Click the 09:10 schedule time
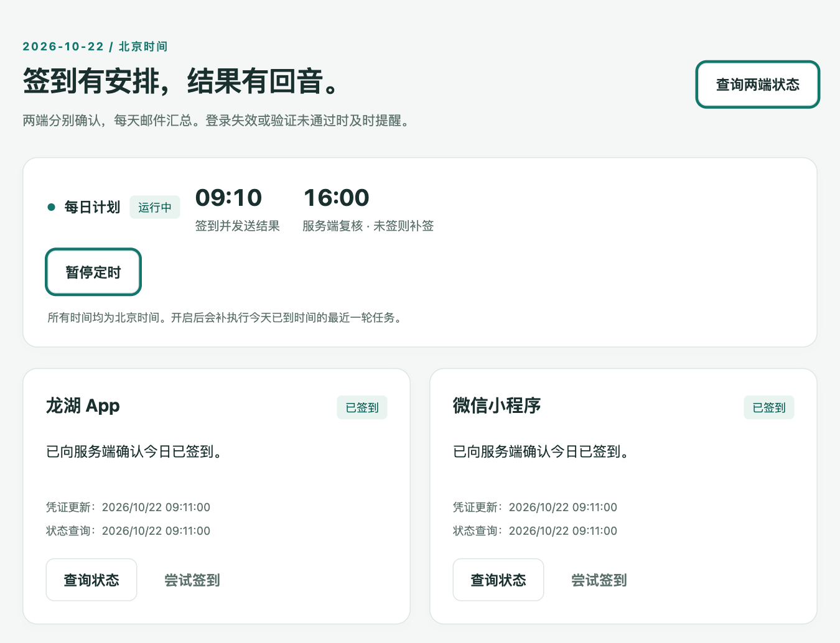Viewport: 840px width, 643px height. click(x=228, y=198)
